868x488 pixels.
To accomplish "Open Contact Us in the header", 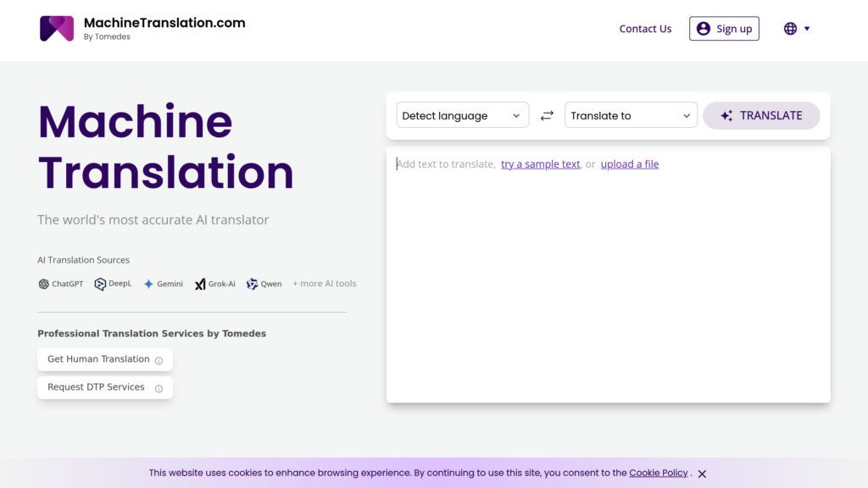I will click(x=645, y=28).
